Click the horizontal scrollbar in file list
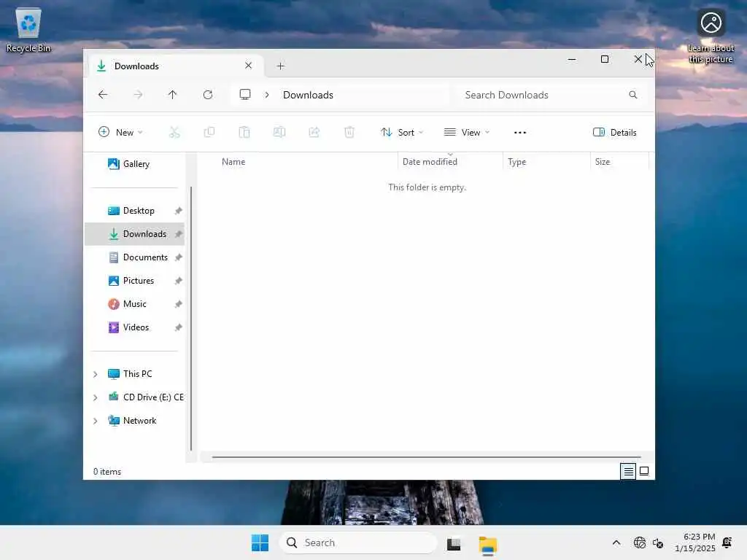The width and height of the screenshot is (747, 560). 426,457
